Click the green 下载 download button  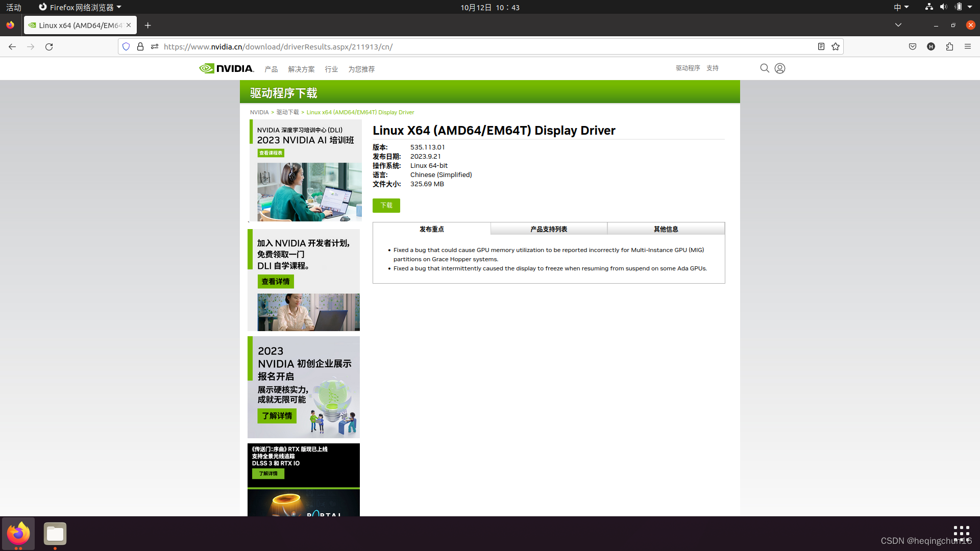coord(386,205)
